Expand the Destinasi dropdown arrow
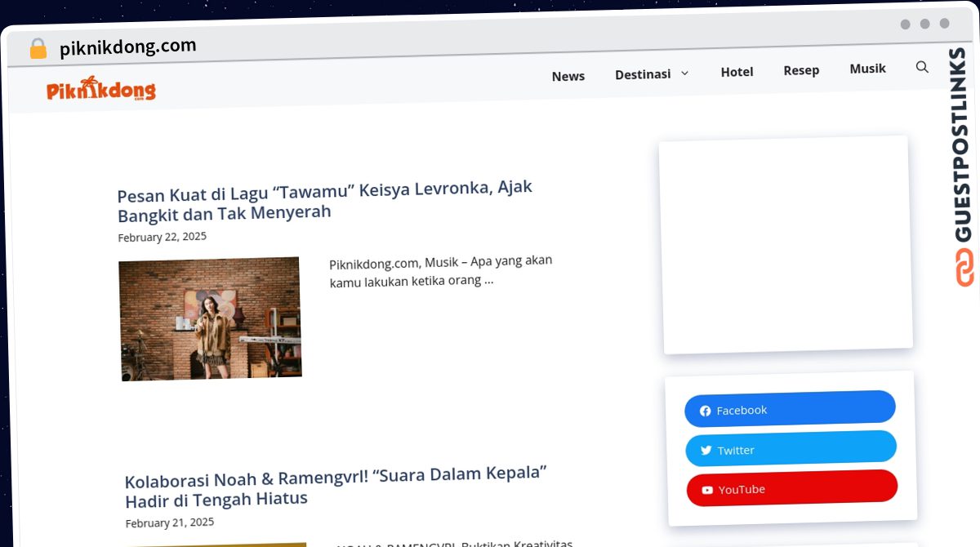Screen dimensions: 980x547 (685, 73)
